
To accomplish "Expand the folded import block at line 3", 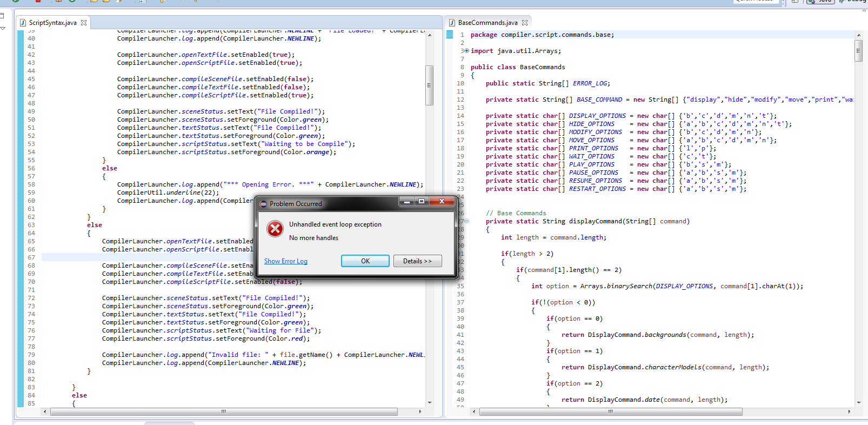I will pyautogui.click(x=467, y=51).
